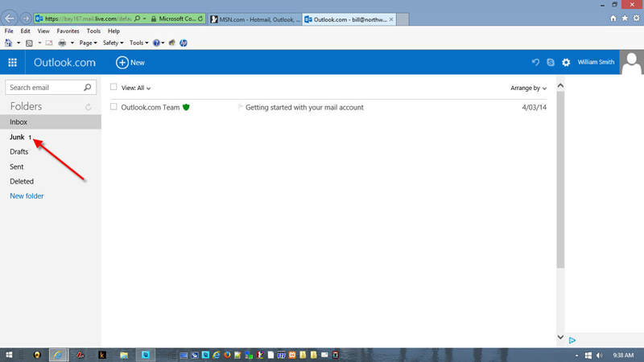Open the Inbox folder

51,122
